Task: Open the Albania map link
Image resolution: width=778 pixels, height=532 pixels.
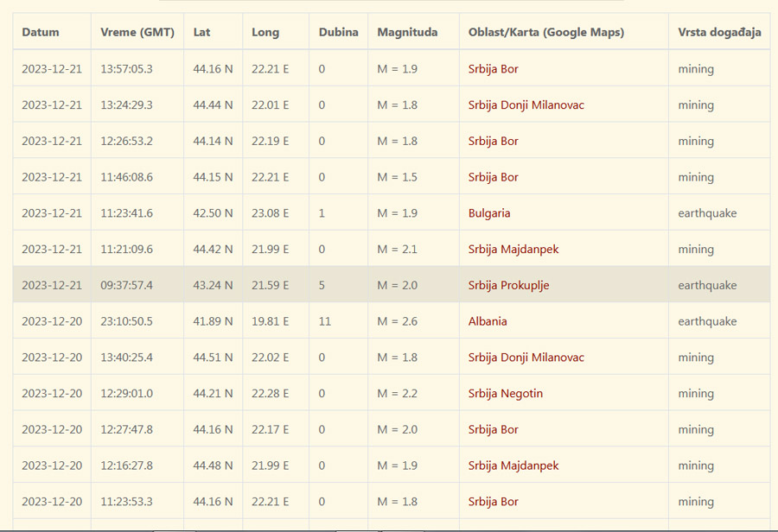Action: coord(488,321)
